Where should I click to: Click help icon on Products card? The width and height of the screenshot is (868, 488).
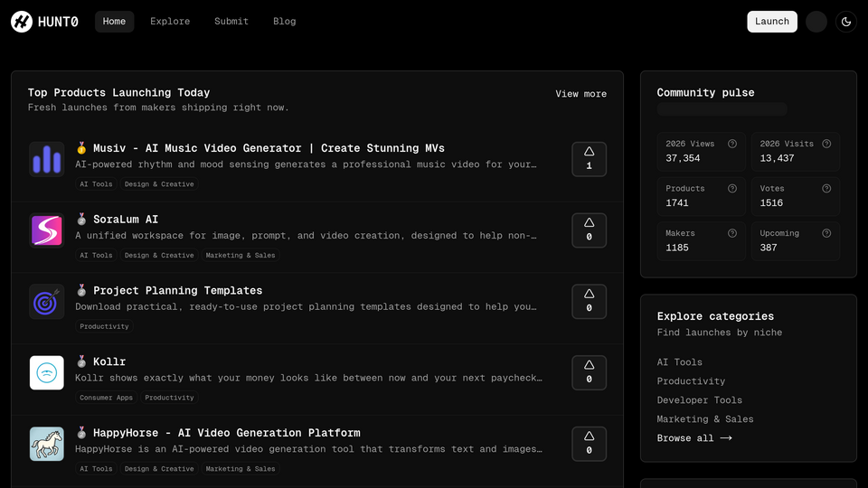click(x=731, y=189)
